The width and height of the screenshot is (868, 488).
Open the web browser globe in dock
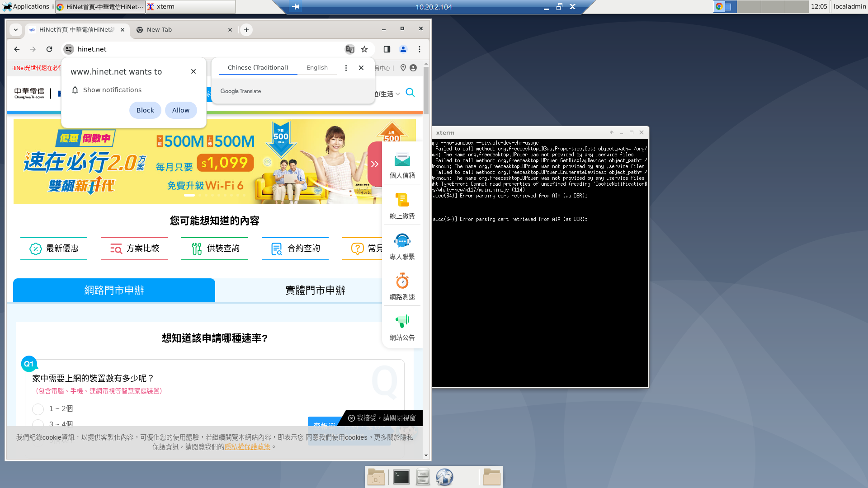[x=444, y=477]
